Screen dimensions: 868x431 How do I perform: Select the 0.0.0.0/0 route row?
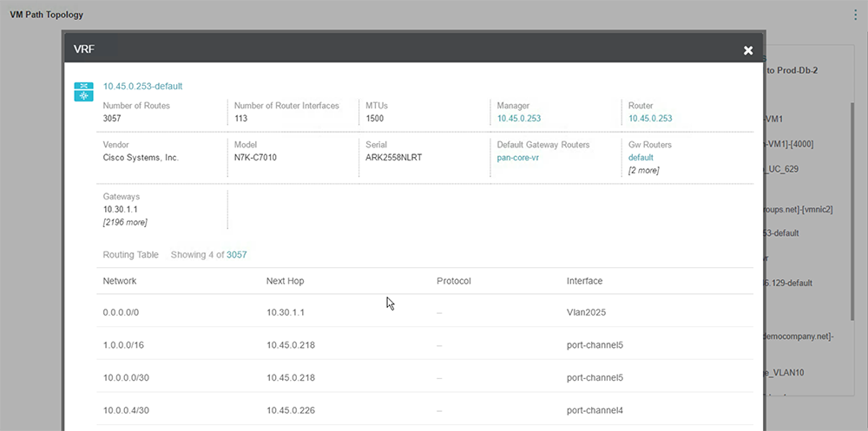424,312
